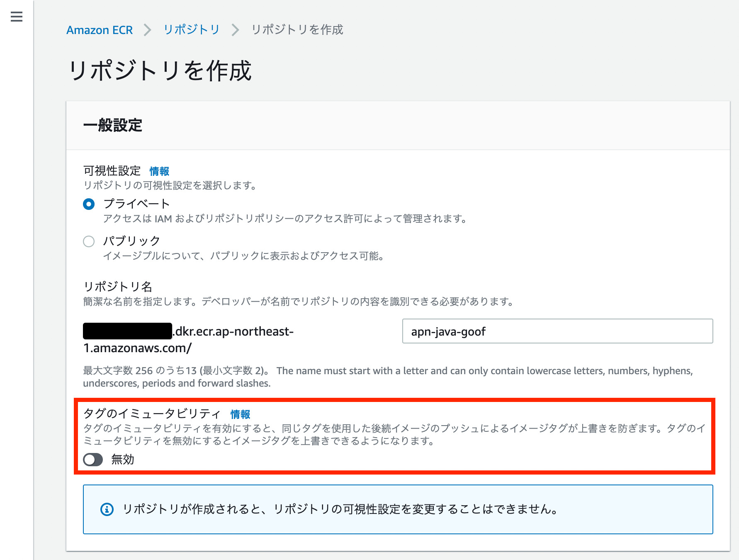The height and width of the screenshot is (560, 739).
Task: Return to the repository list page
Action: [192, 30]
